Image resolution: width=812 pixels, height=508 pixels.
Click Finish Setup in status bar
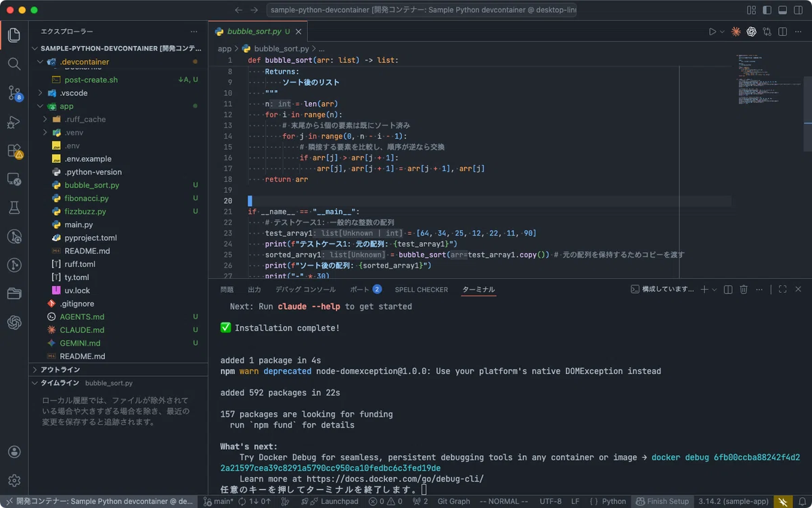coord(661,501)
